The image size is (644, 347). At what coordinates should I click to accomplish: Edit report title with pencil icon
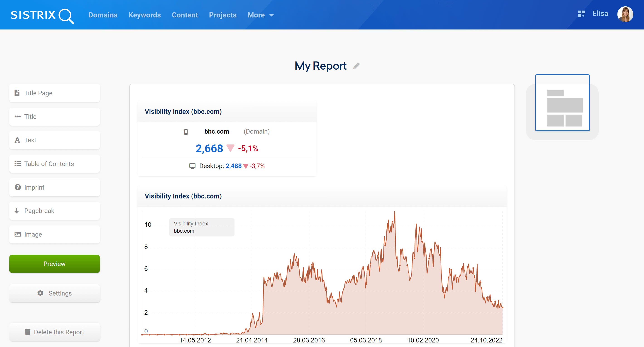356,66
